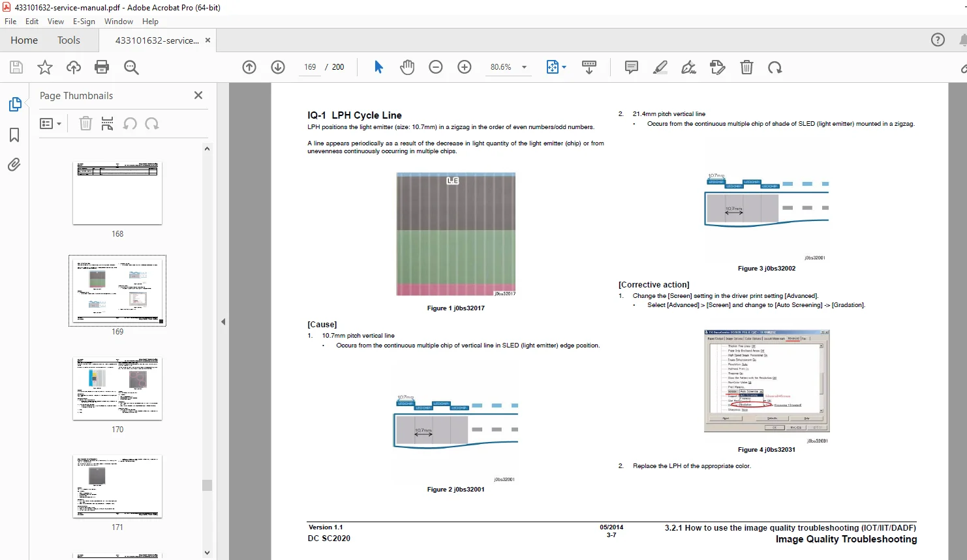Viewport: 967px width, 560px height.
Task: Open the fit page options tool
Action: point(556,67)
